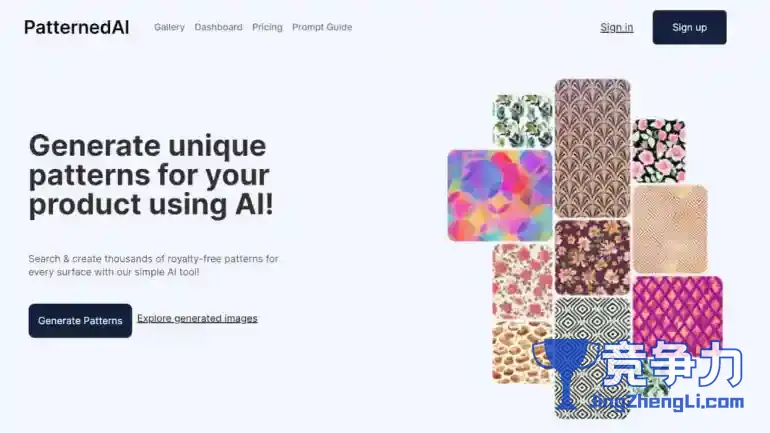The height and width of the screenshot is (433, 770).
Task: Click the Sign up button
Action: (689, 27)
